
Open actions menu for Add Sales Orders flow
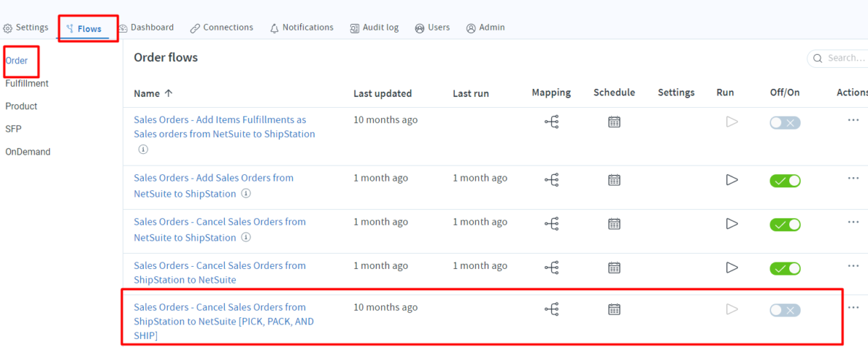[x=854, y=177]
